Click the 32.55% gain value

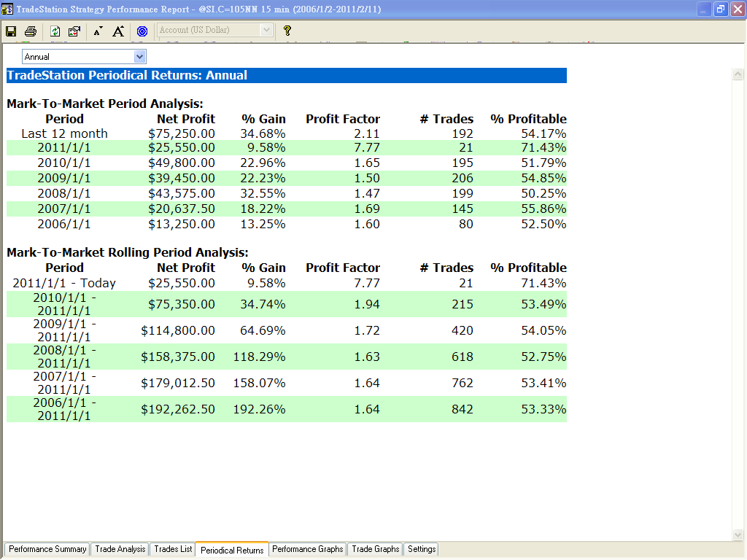pyautogui.click(x=263, y=193)
